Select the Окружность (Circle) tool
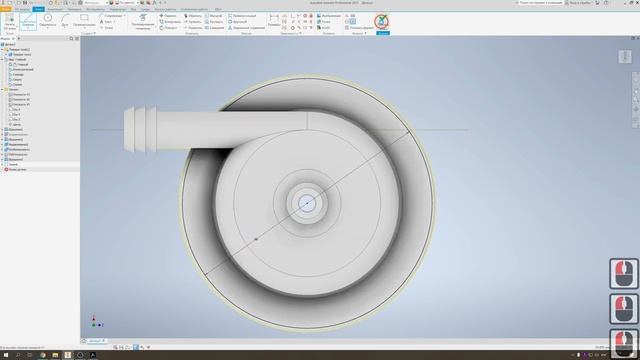640x360 pixels. [x=48, y=20]
